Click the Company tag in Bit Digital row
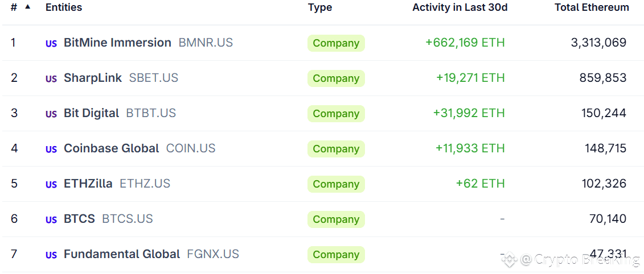The height and width of the screenshot is (274, 644). point(336,114)
